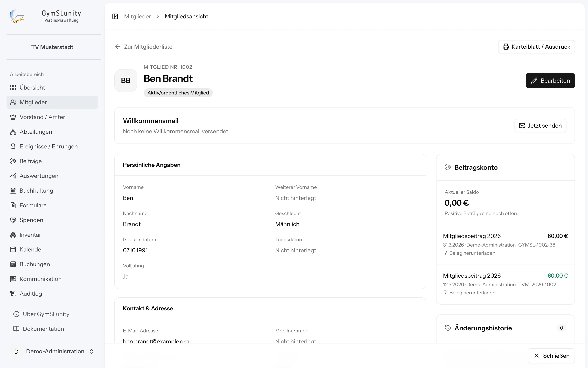This screenshot has width=588, height=368.
Task: Click the birth date value 07.10.1991
Action: (135, 250)
